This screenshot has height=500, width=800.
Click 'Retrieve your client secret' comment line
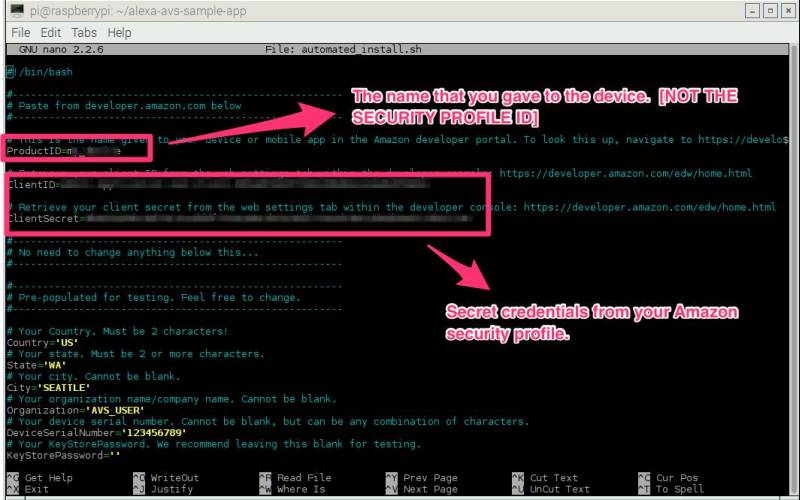tap(392, 207)
